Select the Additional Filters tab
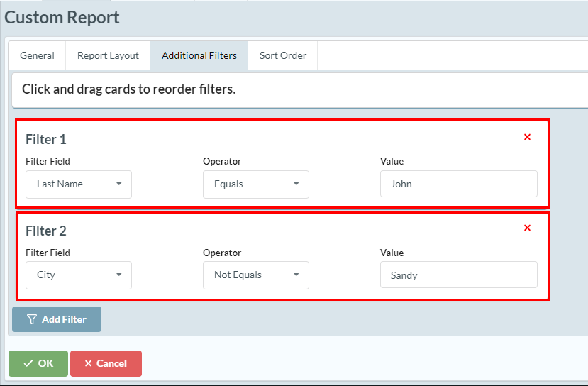The height and width of the screenshot is (386, 588). click(x=199, y=55)
